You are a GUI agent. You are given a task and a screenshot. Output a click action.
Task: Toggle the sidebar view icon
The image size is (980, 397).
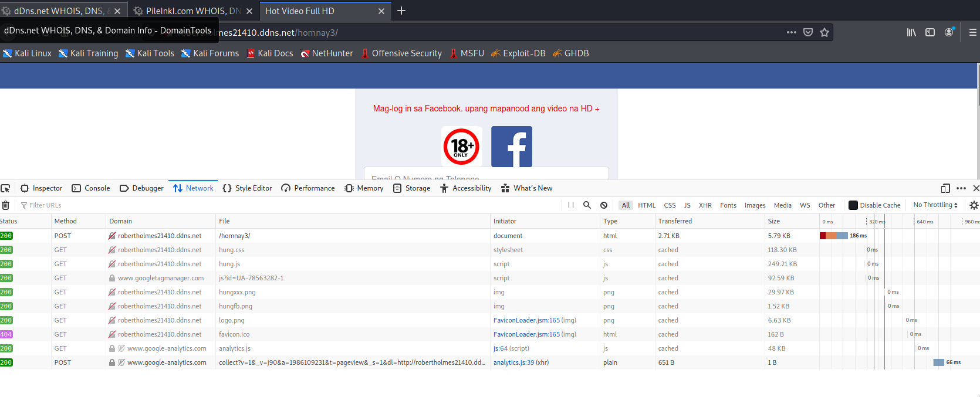pyautogui.click(x=930, y=32)
